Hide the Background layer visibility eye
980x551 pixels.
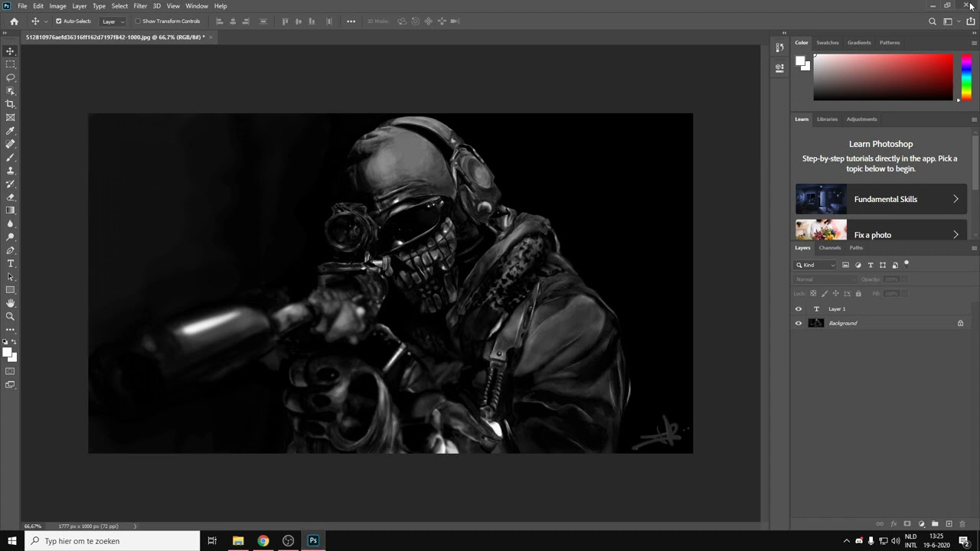tap(799, 323)
